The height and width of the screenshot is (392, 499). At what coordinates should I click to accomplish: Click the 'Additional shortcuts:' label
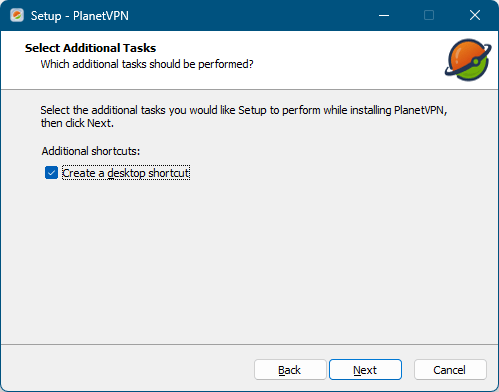[x=91, y=151]
